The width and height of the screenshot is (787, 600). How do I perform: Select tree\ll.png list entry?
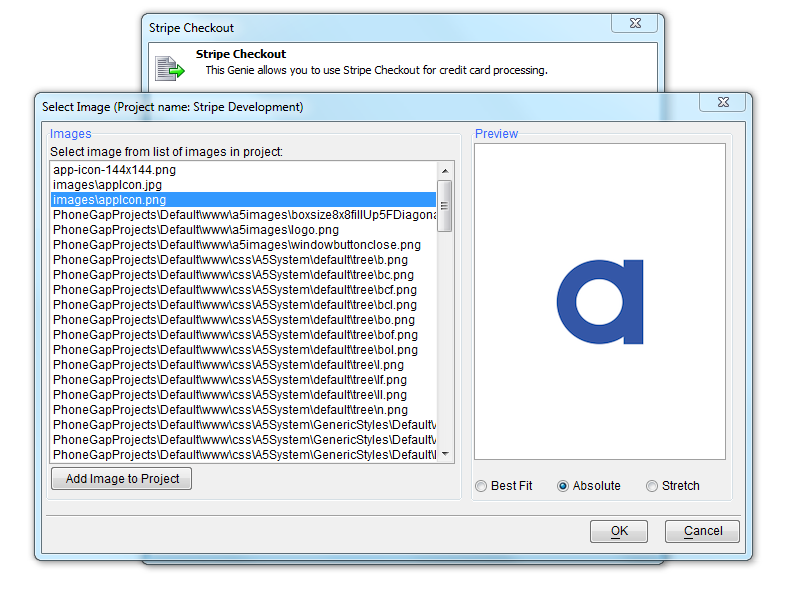click(x=244, y=395)
